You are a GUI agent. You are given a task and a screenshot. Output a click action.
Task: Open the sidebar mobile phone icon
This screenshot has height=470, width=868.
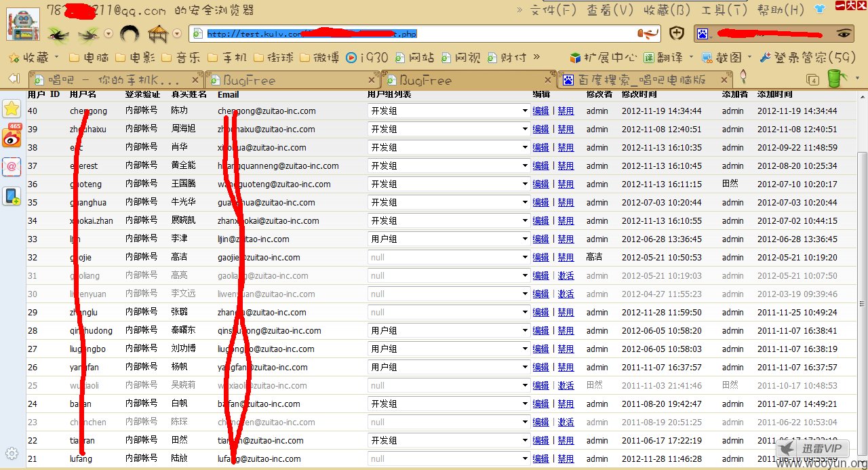[x=12, y=196]
